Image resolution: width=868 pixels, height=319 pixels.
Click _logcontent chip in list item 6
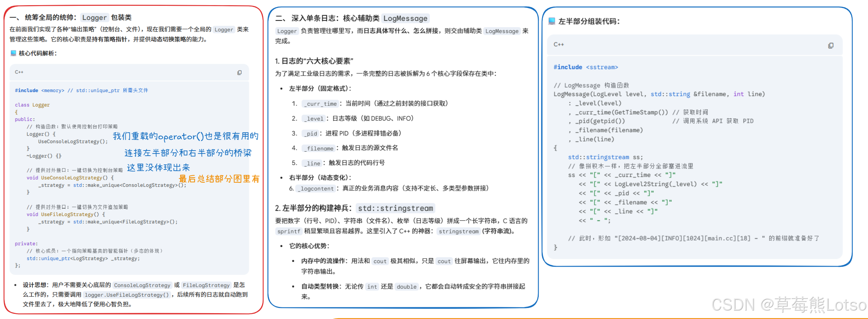pos(316,189)
